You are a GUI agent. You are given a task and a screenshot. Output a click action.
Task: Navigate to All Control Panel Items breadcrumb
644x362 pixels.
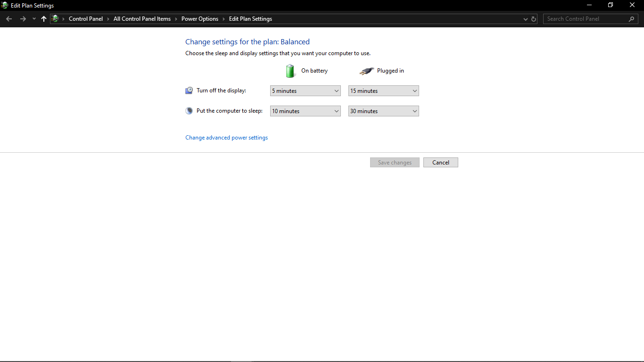coord(142,19)
